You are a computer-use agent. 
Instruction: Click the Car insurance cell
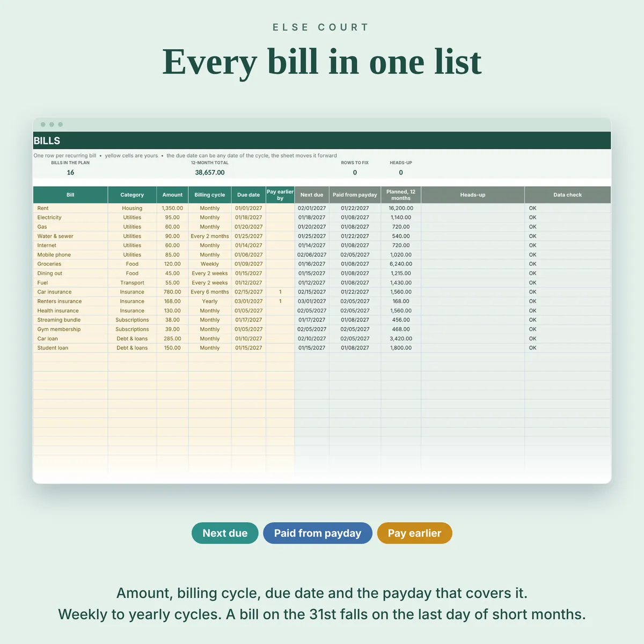70,292
